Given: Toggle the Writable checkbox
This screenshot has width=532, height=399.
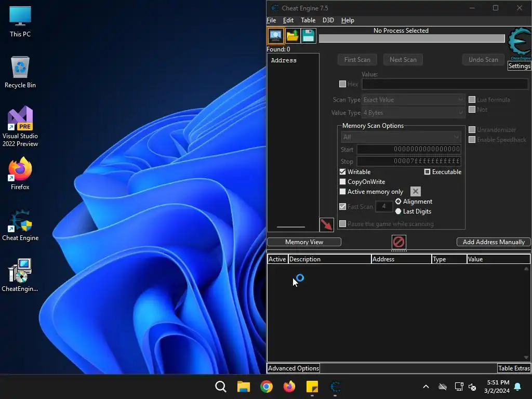Looking at the screenshot, I should point(342,171).
